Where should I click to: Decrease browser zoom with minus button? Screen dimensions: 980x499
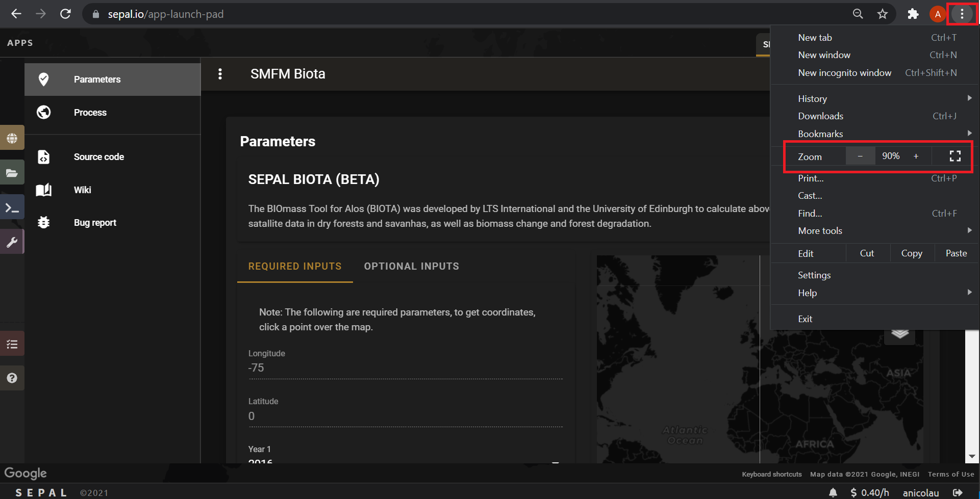860,156
